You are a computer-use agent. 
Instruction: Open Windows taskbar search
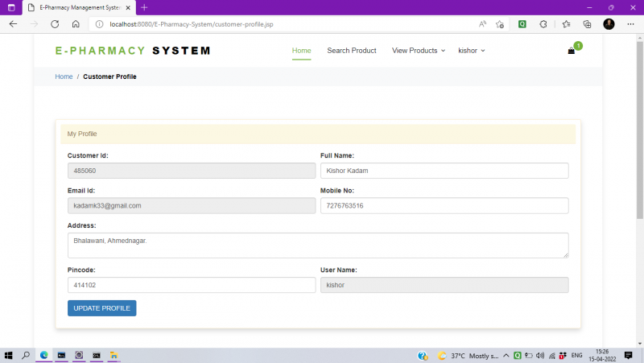coord(26,355)
